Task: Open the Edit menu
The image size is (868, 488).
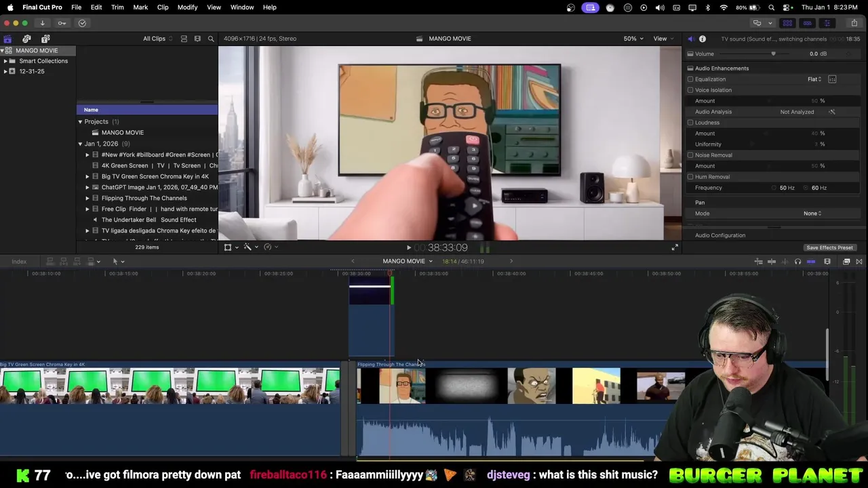Action: pyautogui.click(x=96, y=7)
